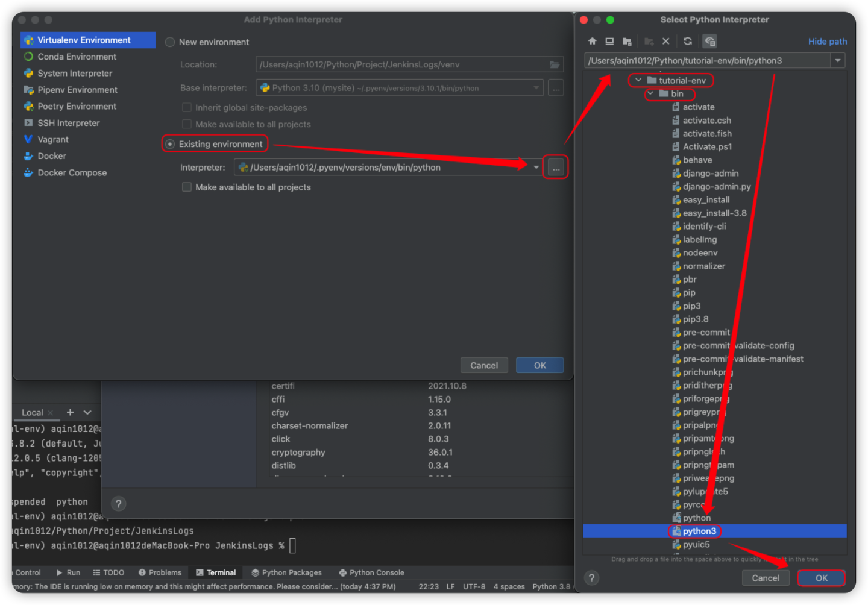868x605 pixels.
Task: Click OK in Select Python Interpreter
Action: click(x=822, y=578)
